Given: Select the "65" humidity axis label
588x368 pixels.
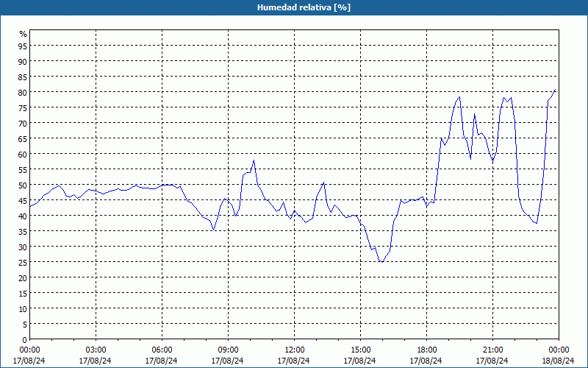Looking at the screenshot, I should pos(23,138).
